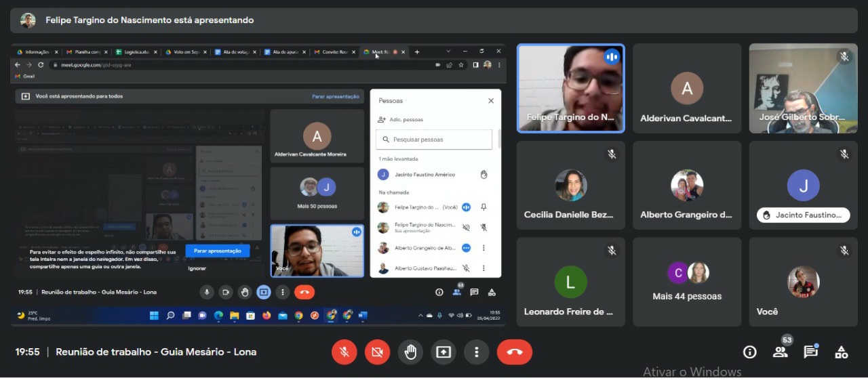
Task: Unmute the microphone in the main call bar
Action: pyautogui.click(x=344, y=352)
